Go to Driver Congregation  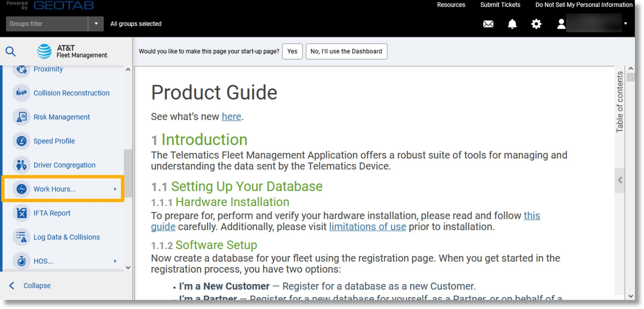coord(64,165)
